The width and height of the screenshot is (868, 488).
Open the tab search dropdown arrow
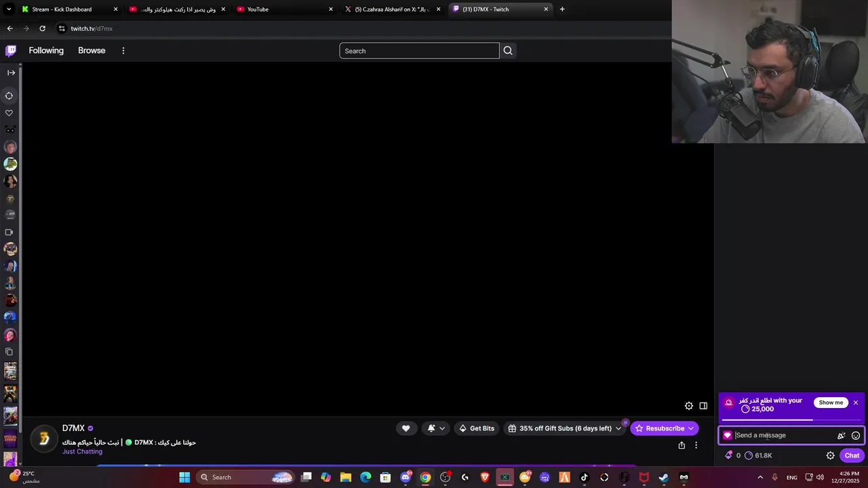pos(9,9)
